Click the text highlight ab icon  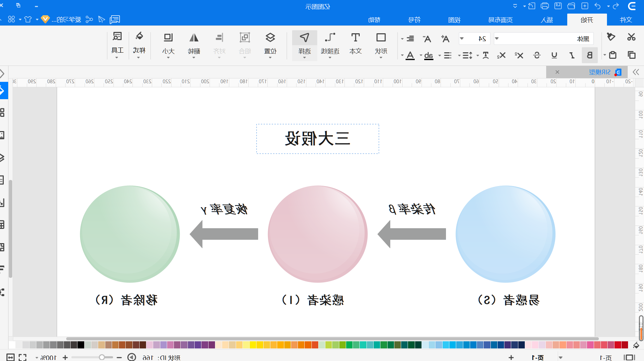(x=429, y=55)
